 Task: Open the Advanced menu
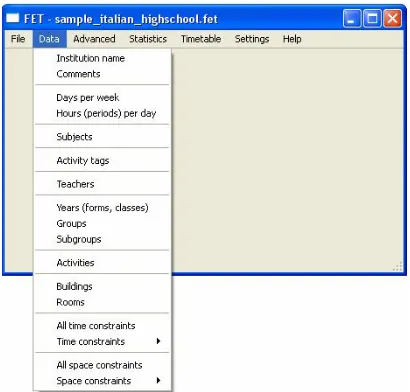(x=94, y=39)
